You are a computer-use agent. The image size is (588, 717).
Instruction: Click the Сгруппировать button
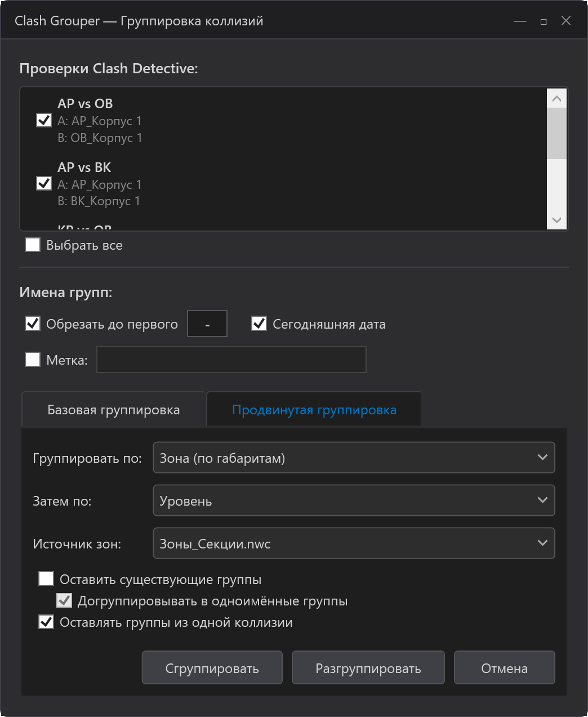(x=212, y=668)
